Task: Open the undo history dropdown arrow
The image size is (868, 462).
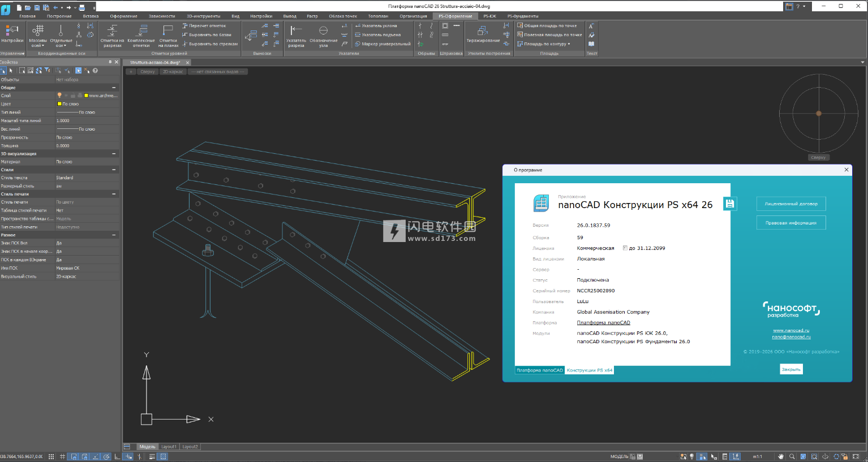Action: point(62,7)
